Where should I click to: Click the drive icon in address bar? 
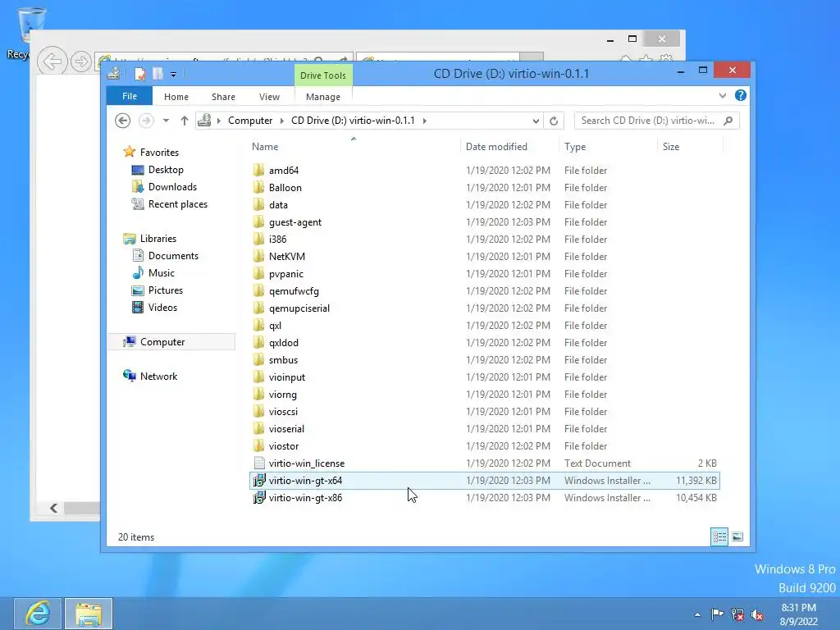click(x=204, y=121)
